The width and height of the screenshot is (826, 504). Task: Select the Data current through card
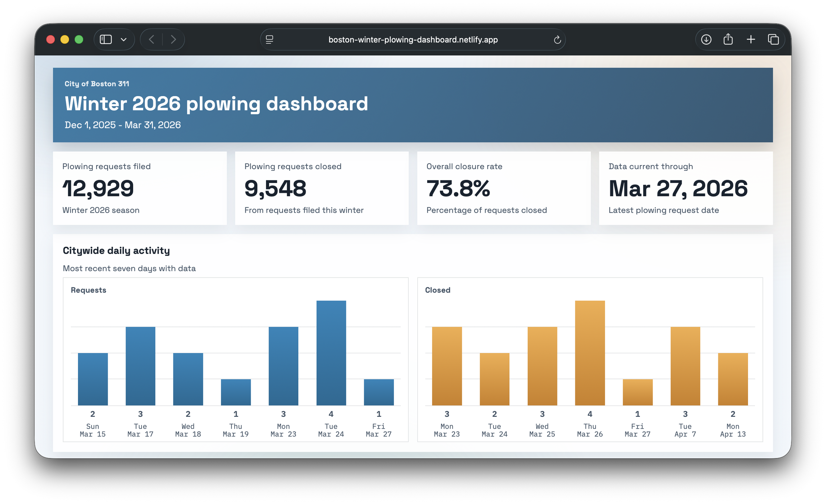click(x=686, y=188)
